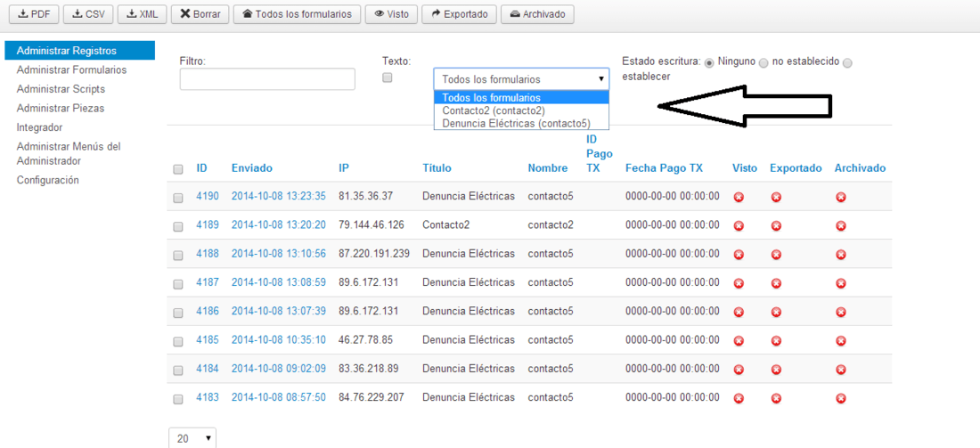
Task: Sort by the Visto column header
Action: [745, 168]
